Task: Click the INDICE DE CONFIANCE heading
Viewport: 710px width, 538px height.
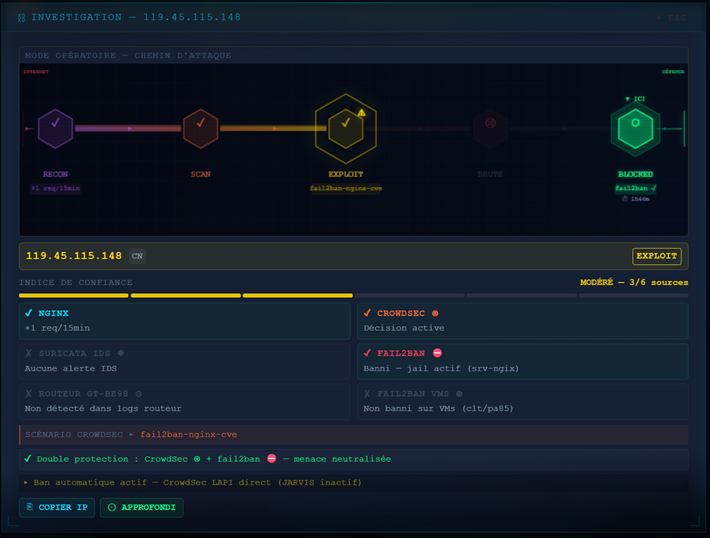Action: [76, 282]
